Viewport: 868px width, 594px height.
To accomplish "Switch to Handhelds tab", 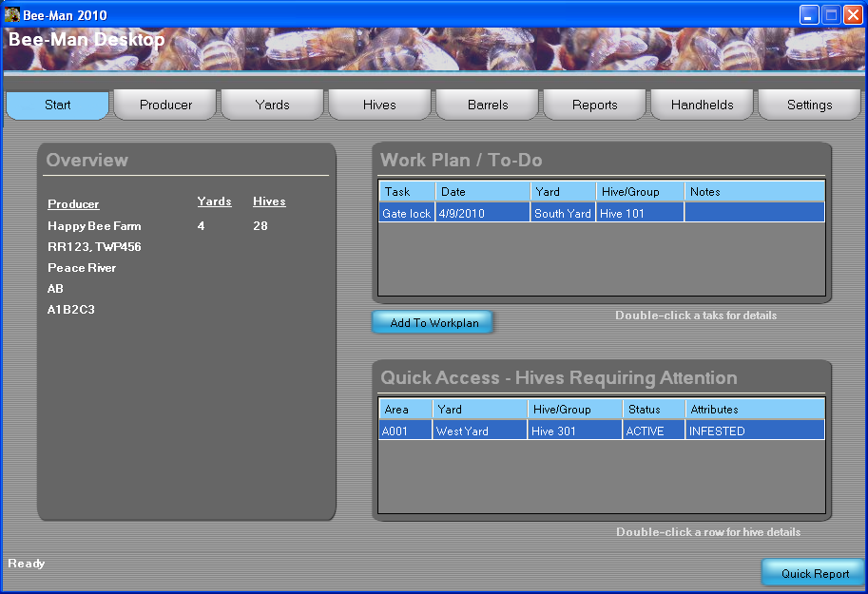I will click(x=703, y=105).
